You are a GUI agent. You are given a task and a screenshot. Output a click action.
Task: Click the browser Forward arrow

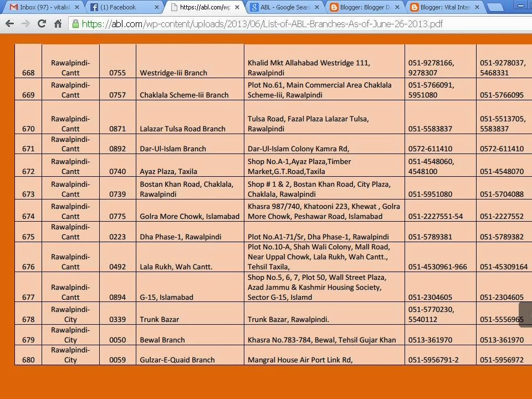pos(25,24)
